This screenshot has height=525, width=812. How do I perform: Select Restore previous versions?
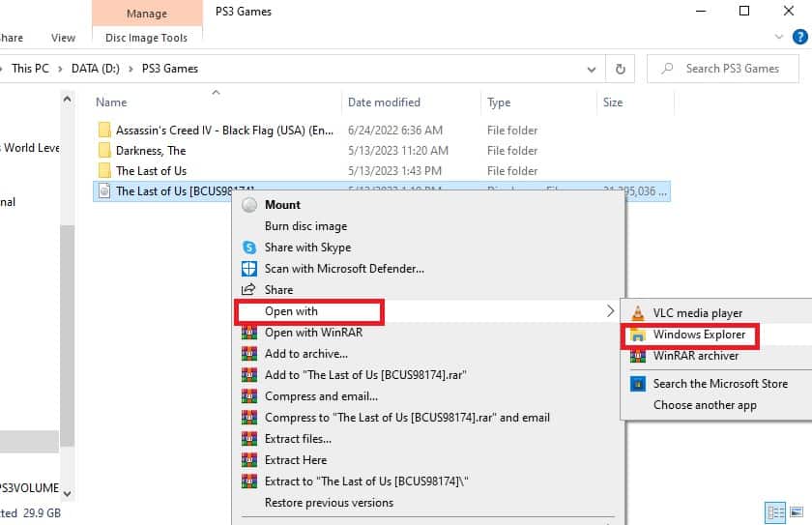click(329, 502)
